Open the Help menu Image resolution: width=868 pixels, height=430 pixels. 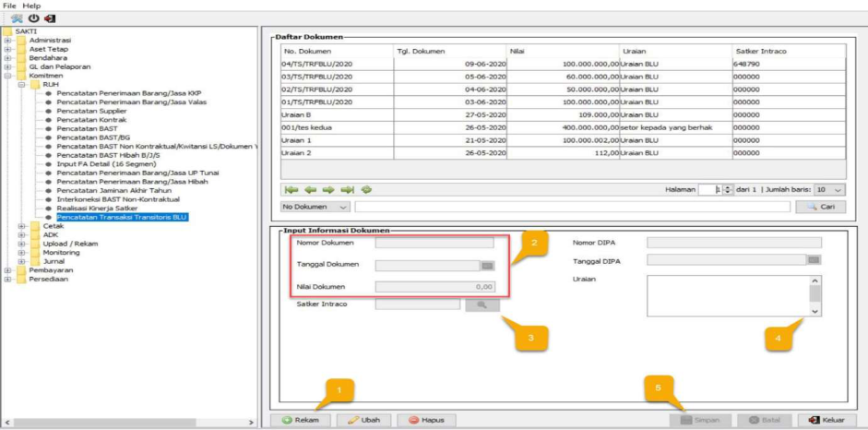(x=32, y=6)
